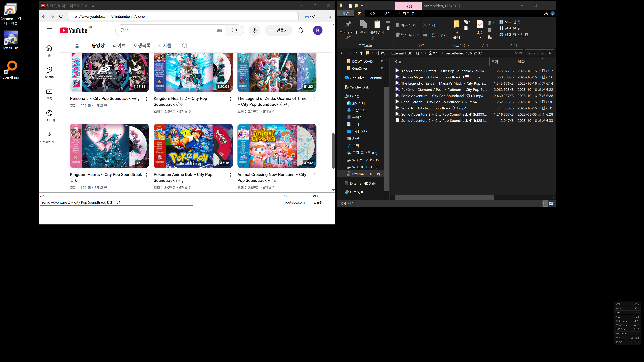644x362 pixels.
Task: Open the address bar history dropdown chevron
Action: click(x=516, y=53)
